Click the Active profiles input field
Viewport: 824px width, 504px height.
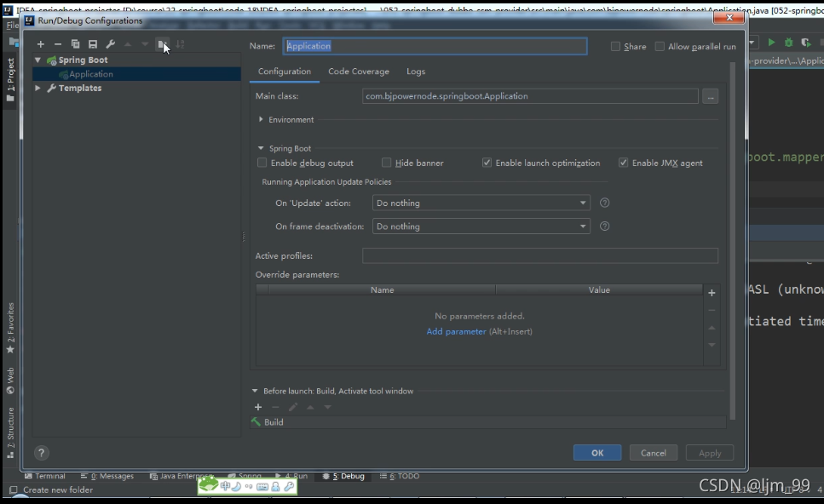pos(540,255)
